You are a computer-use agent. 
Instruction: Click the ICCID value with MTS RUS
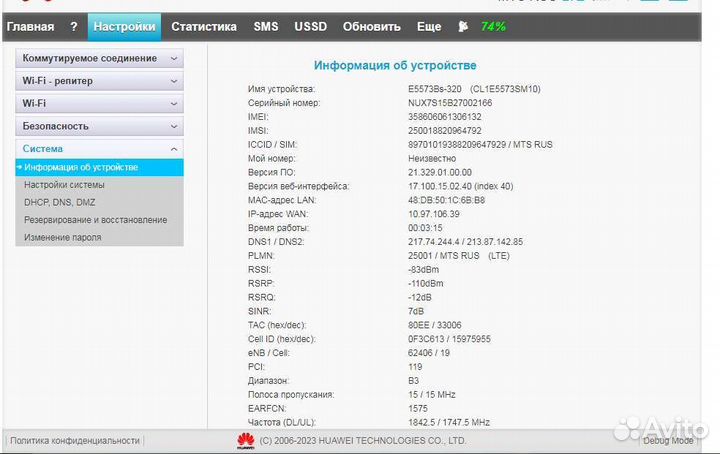[x=480, y=145]
